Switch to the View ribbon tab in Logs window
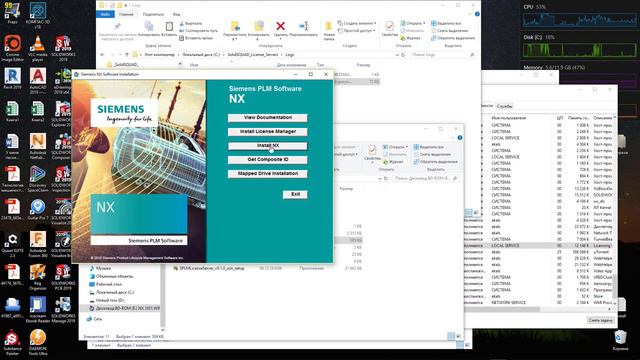The width and height of the screenshot is (640, 360). (176, 14)
